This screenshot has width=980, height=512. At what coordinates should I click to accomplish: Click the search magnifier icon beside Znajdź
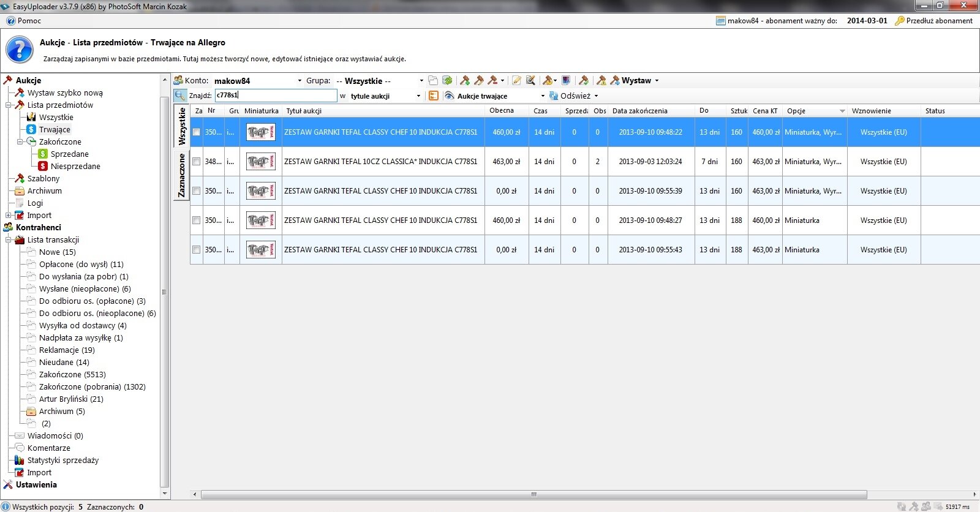pyautogui.click(x=180, y=96)
